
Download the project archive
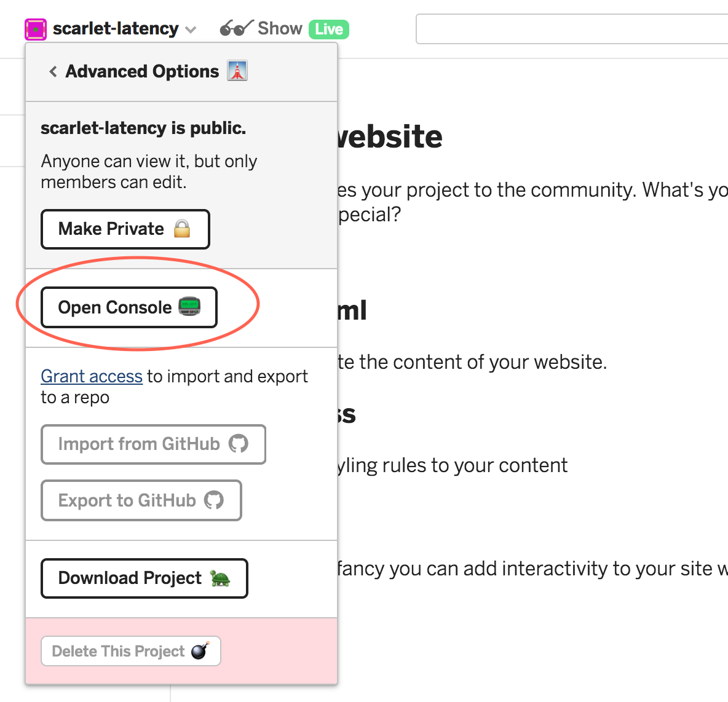(x=144, y=578)
